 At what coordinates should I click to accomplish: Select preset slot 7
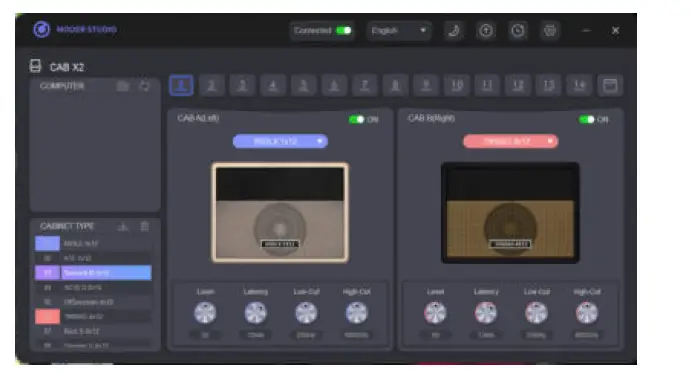(365, 85)
